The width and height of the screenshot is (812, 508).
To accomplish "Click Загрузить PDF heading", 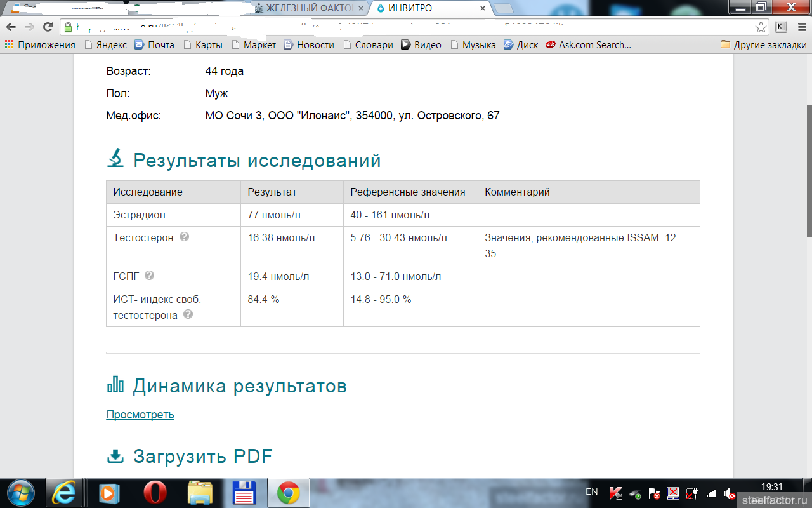I will [x=202, y=456].
